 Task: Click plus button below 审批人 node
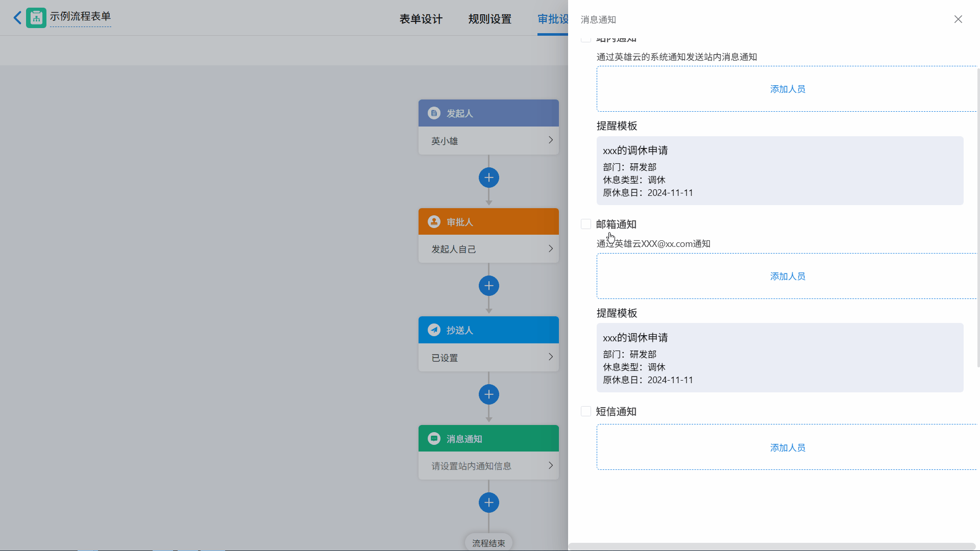coord(488,286)
